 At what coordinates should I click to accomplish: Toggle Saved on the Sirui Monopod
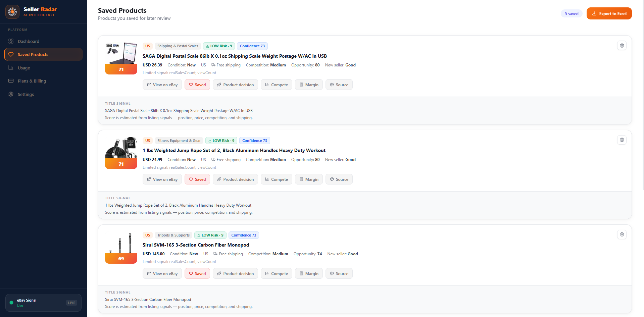click(x=197, y=274)
